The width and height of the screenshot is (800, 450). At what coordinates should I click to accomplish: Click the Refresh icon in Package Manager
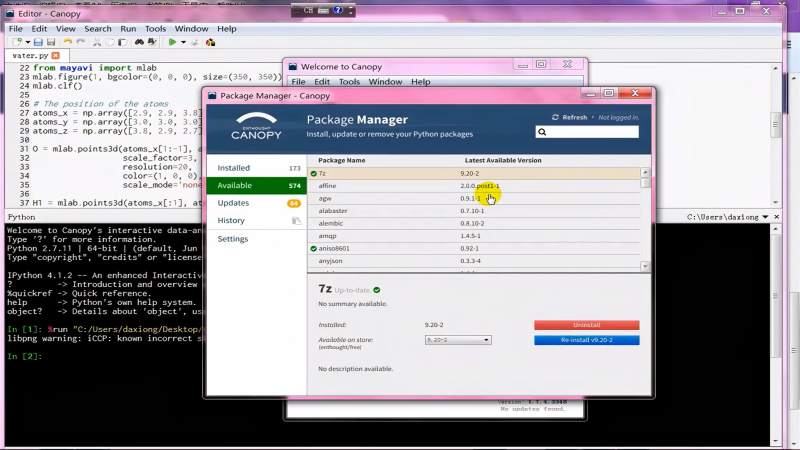click(x=557, y=117)
